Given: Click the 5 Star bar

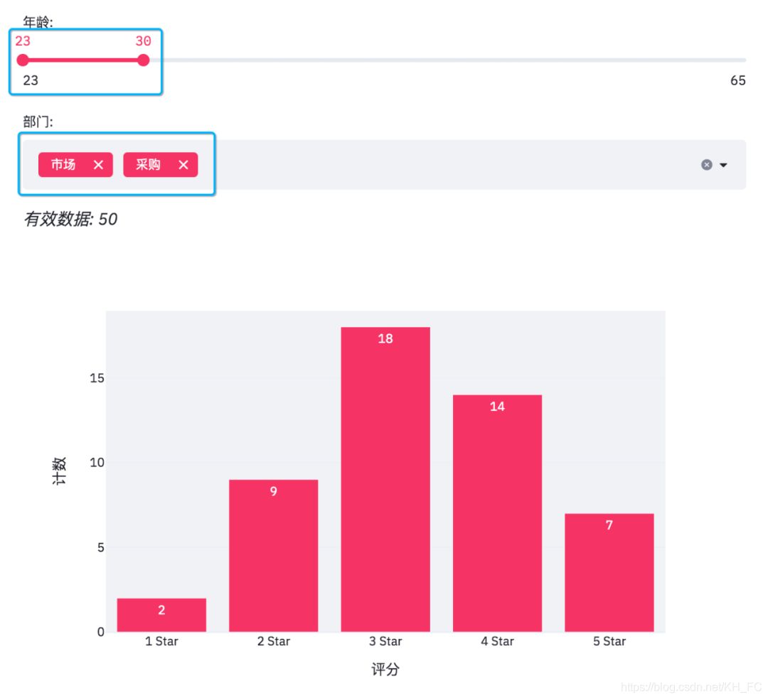Looking at the screenshot, I should (x=609, y=573).
